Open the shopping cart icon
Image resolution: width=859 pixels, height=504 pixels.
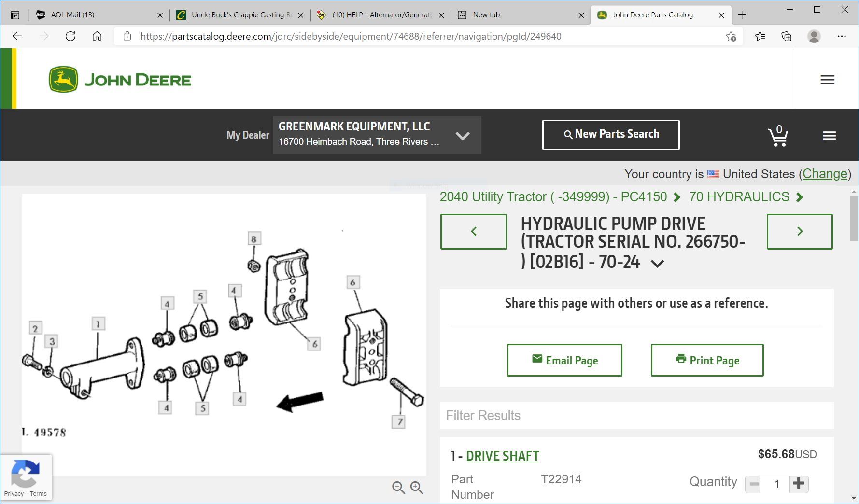pyautogui.click(x=777, y=136)
